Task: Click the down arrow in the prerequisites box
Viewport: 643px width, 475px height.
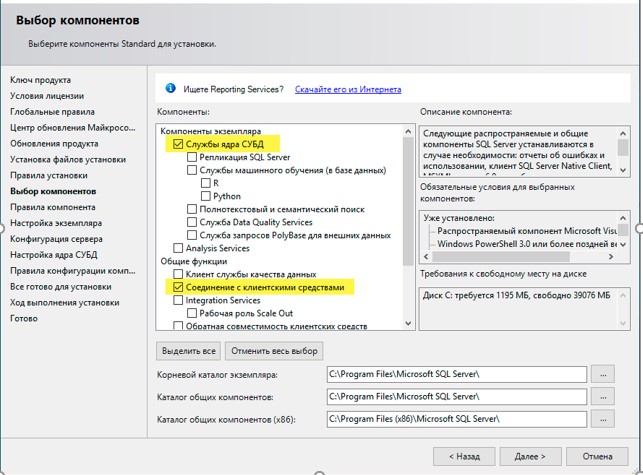Action: point(623,244)
